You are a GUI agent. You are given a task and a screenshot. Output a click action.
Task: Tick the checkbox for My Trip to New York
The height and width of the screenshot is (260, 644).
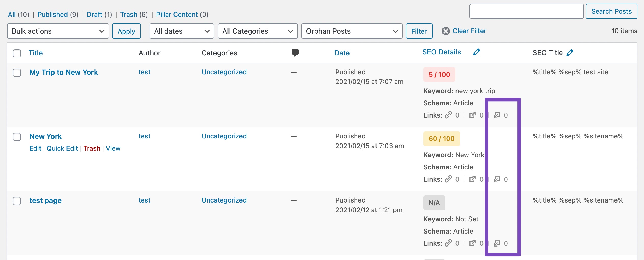click(17, 73)
